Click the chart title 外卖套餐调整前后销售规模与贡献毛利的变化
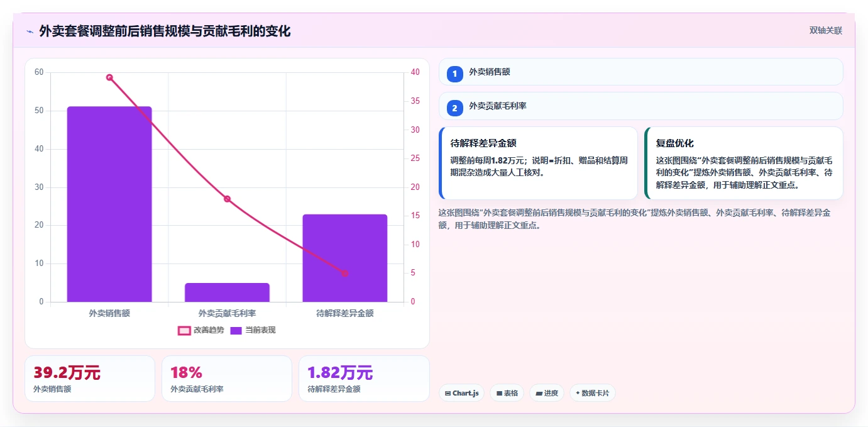Screen dimensions: 868x427 point(165,31)
